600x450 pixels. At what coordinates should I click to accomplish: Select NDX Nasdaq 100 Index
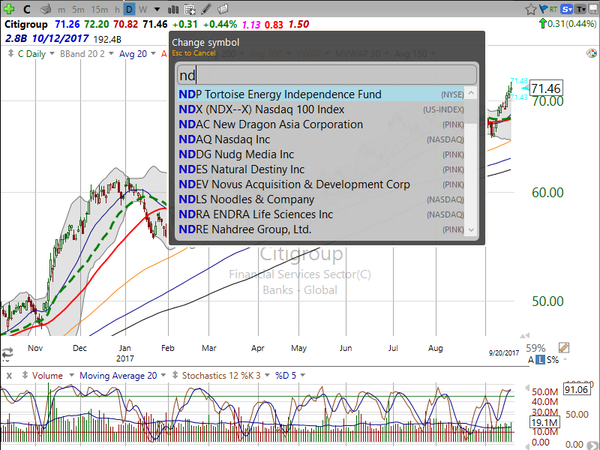click(x=321, y=109)
